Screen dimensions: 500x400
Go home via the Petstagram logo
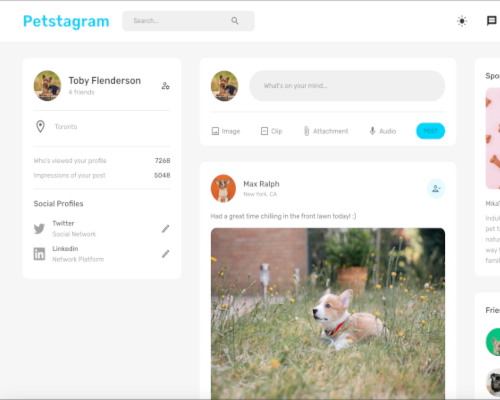[66, 21]
